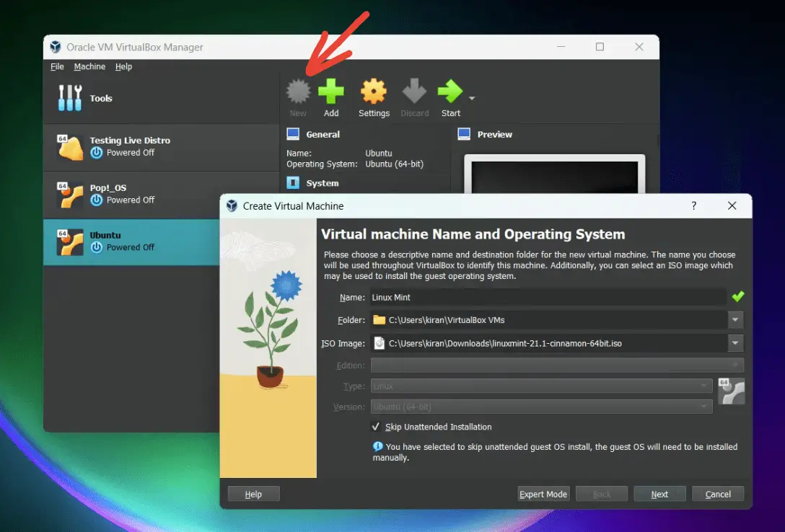Edit the Name field containing Linux Mint
The height and width of the screenshot is (532, 785).
click(548, 298)
